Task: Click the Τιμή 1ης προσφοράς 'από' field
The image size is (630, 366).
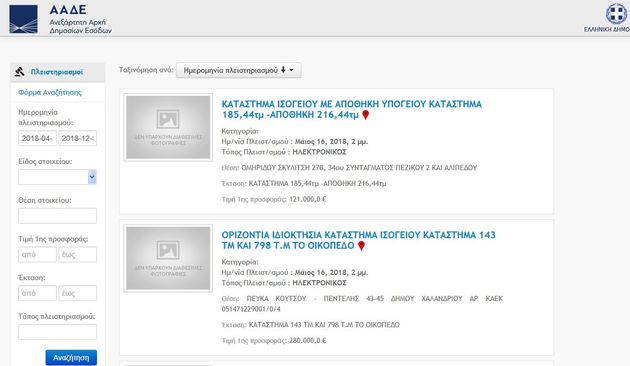Action: pyautogui.click(x=37, y=255)
